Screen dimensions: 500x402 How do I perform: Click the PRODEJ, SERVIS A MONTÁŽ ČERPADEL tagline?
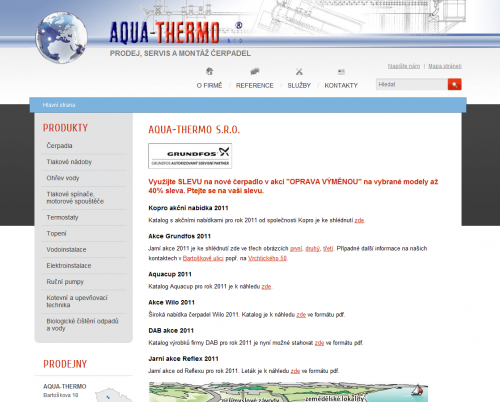[180, 53]
